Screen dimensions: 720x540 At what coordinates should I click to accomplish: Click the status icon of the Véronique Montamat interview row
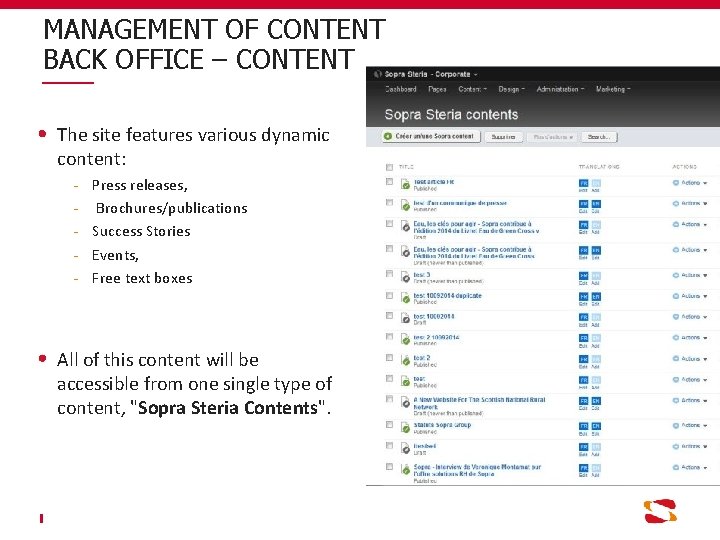tap(405, 469)
